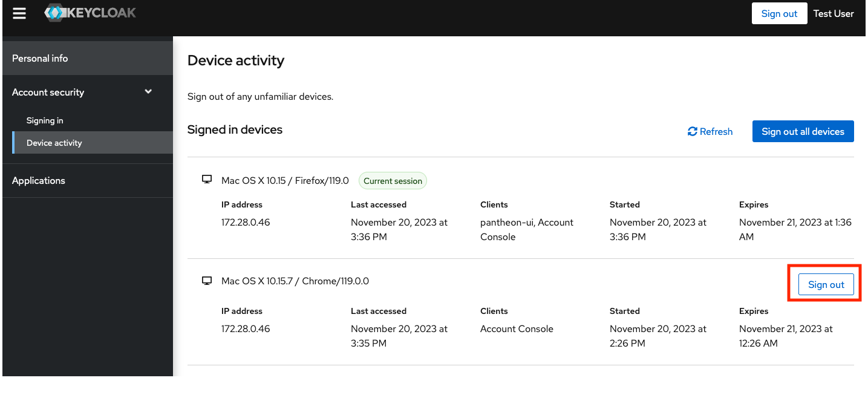This screenshot has width=868, height=418.
Task: Open the Applications sidebar section
Action: [x=39, y=181]
